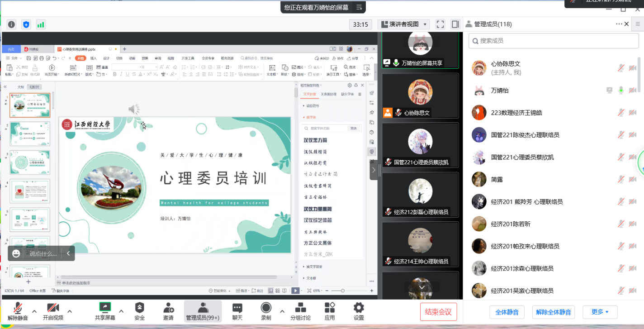This screenshot has width=644, height=329.
Task: Unmute microphone with 解除静音
Action: [18, 311]
